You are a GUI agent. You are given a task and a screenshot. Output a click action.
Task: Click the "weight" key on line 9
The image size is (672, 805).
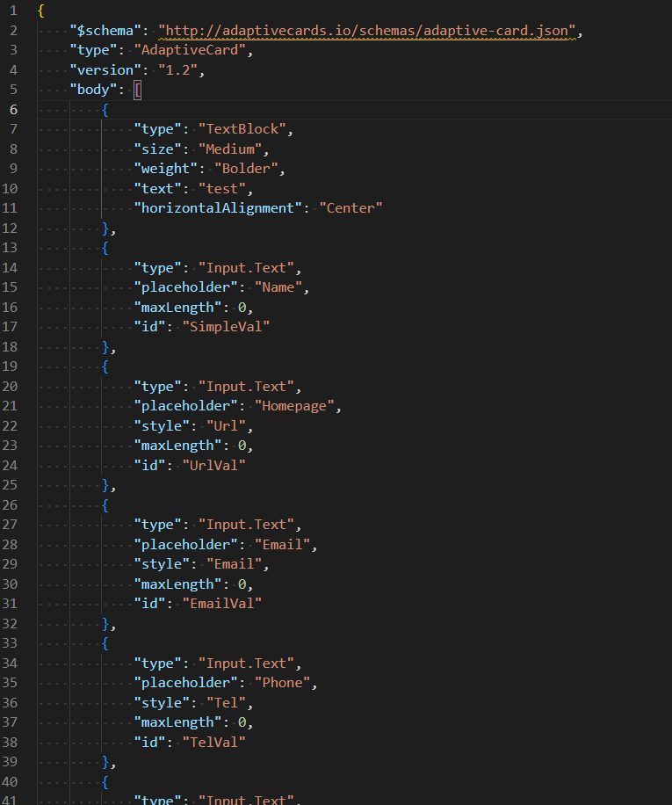coord(166,169)
